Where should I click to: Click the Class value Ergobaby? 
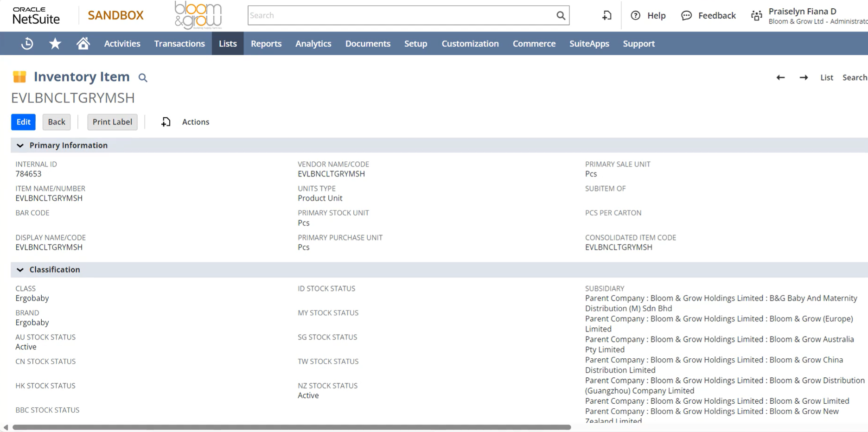click(32, 298)
